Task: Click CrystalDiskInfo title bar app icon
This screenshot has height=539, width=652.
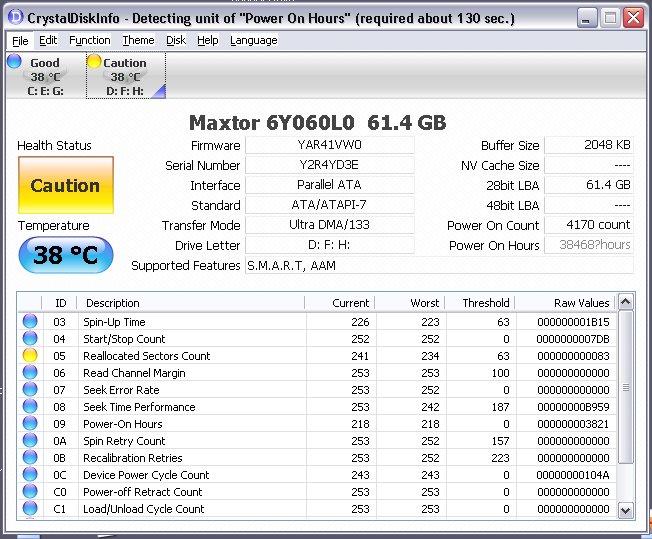Action: (x=16, y=17)
